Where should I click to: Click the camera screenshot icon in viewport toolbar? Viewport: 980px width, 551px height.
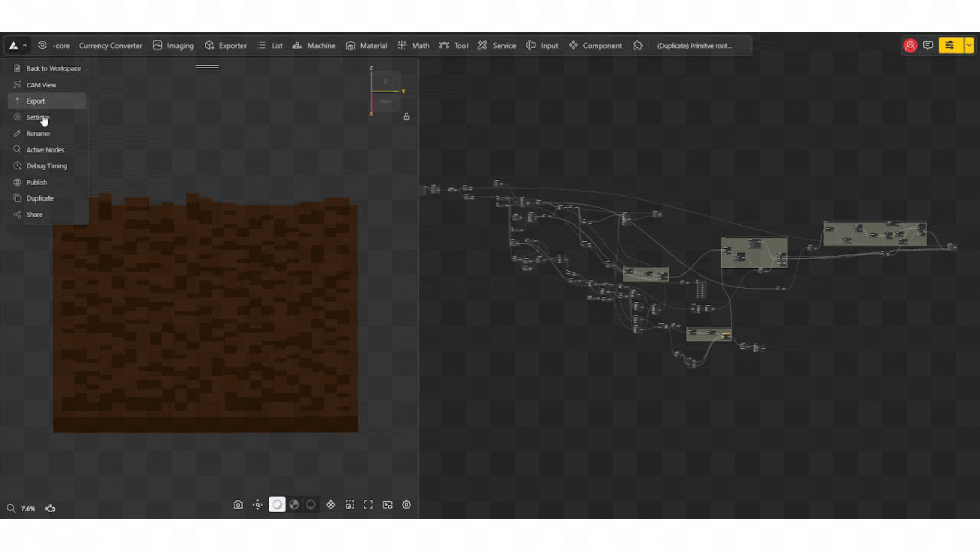238,505
